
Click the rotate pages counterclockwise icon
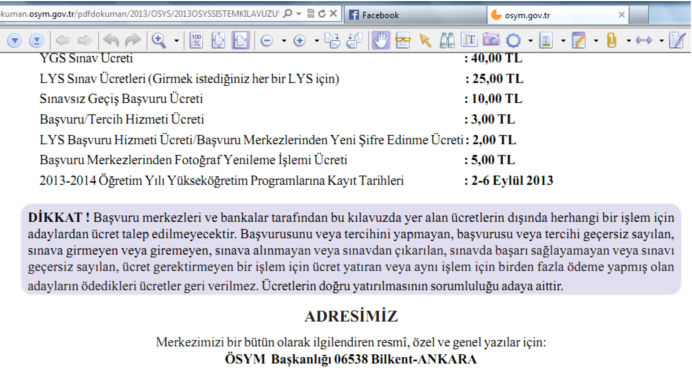click(x=354, y=41)
